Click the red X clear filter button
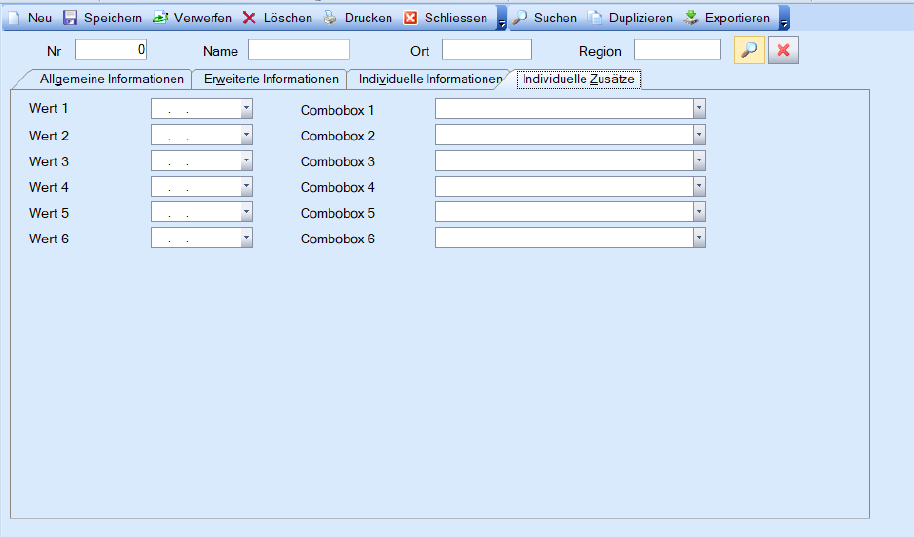This screenshot has height=537, width=914. pos(783,50)
